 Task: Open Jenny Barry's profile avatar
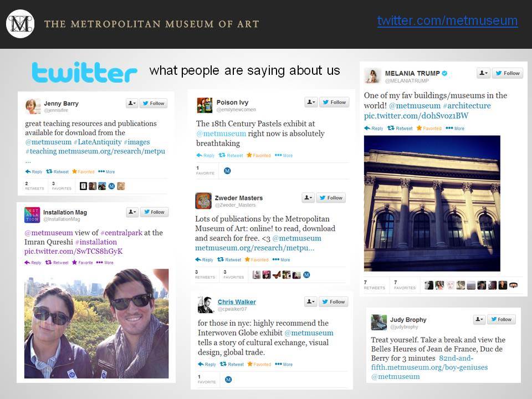(33, 106)
